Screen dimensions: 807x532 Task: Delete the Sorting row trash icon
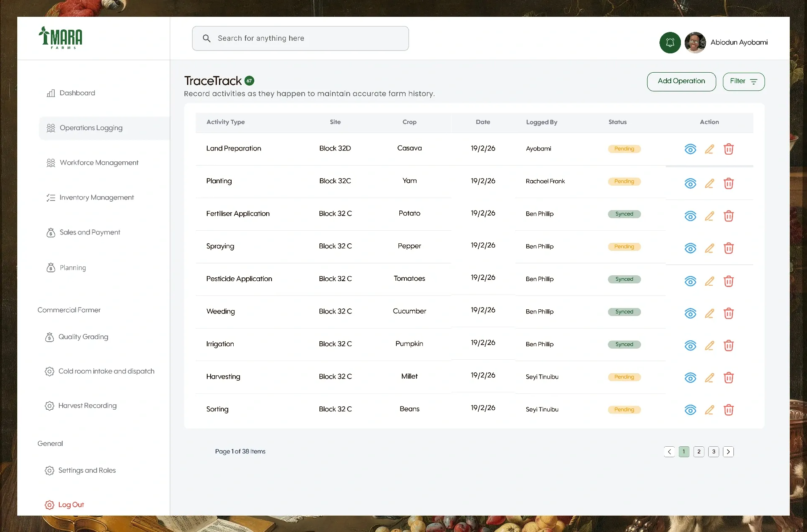[x=728, y=410]
